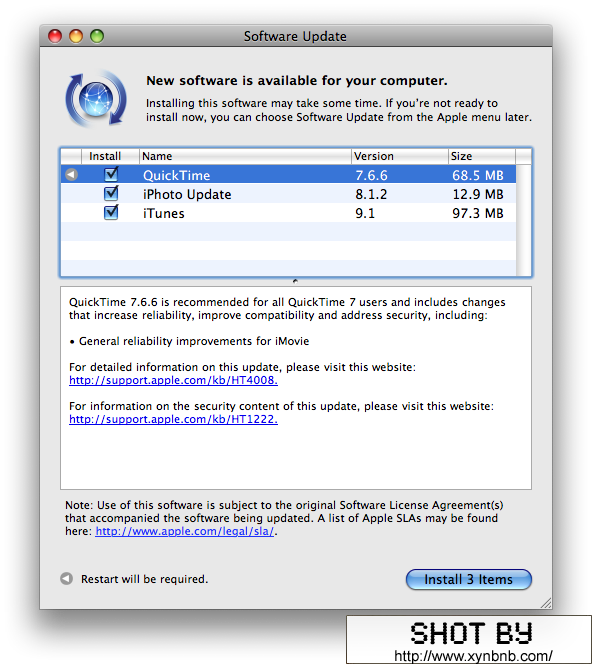Click the window resize grip corner
The image size is (592, 664).
(x=546, y=603)
